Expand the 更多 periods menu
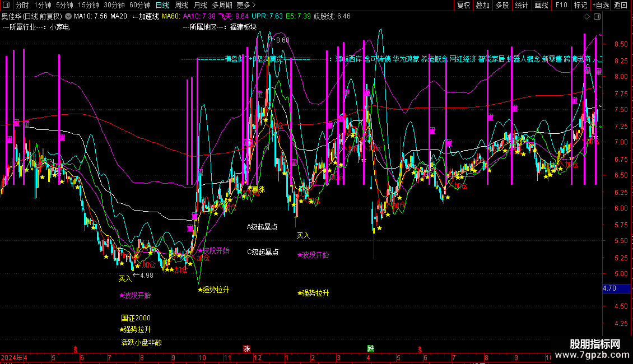 (x=246, y=5)
